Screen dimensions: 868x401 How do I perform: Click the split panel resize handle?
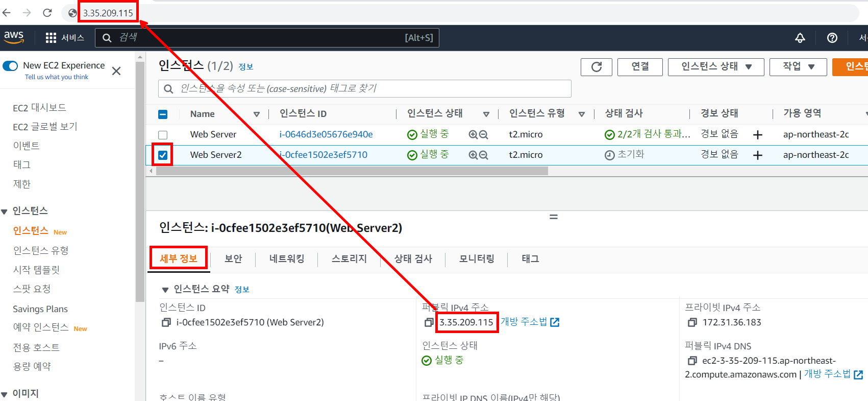click(x=554, y=217)
